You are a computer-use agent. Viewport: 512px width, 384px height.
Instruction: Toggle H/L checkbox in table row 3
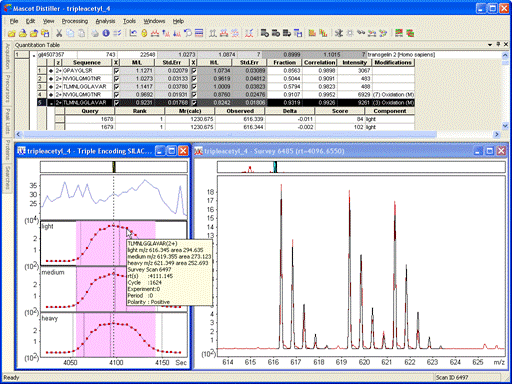(x=194, y=87)
